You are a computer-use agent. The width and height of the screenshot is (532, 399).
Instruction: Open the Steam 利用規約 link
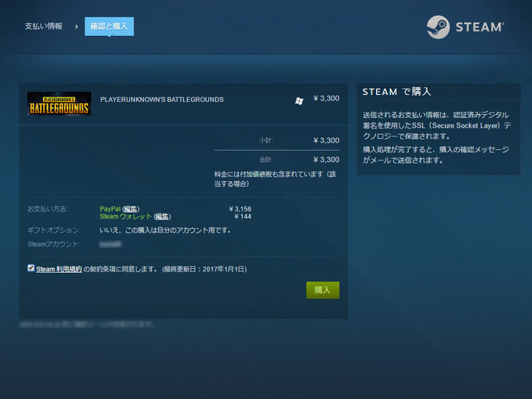[58, 269]
